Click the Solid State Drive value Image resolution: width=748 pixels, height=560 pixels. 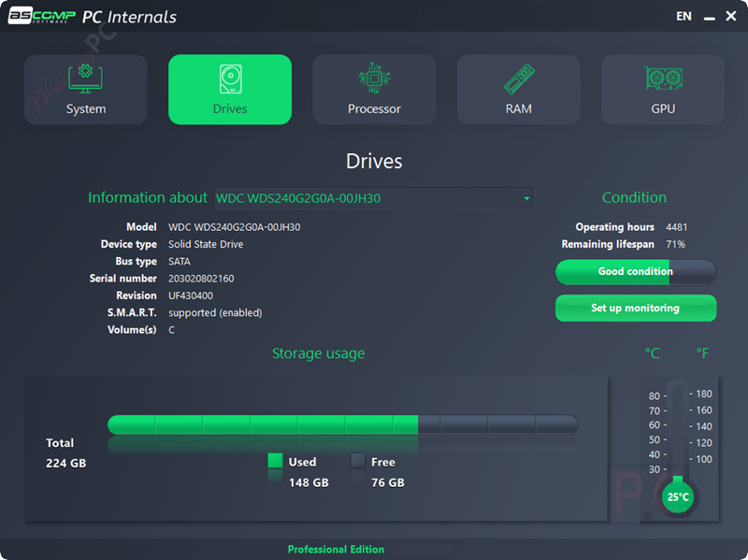point(206,244)
